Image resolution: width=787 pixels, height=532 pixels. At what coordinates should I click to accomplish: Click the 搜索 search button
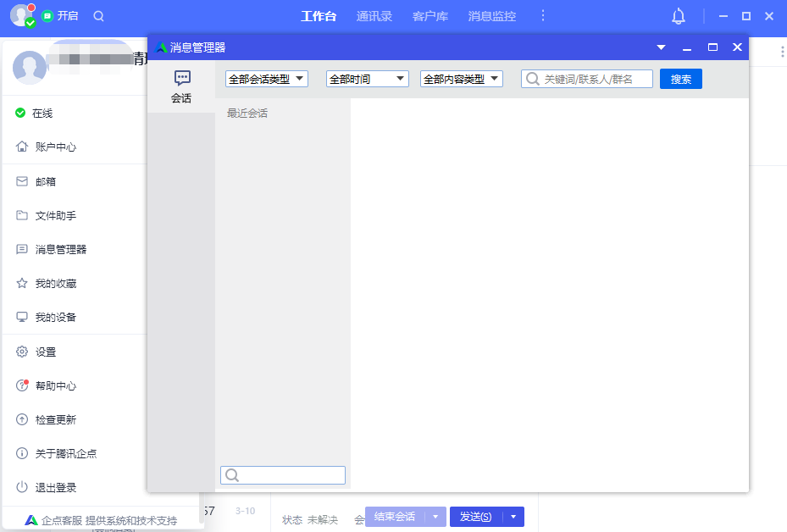point(680,78)
